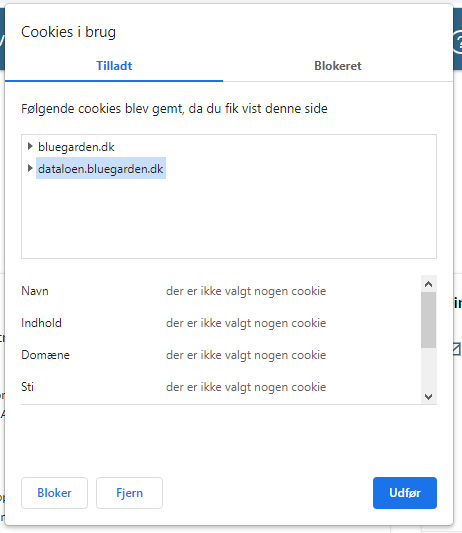
Task: Click the help question mark icon
Action: pyautogui.click(x=458, y=42)
